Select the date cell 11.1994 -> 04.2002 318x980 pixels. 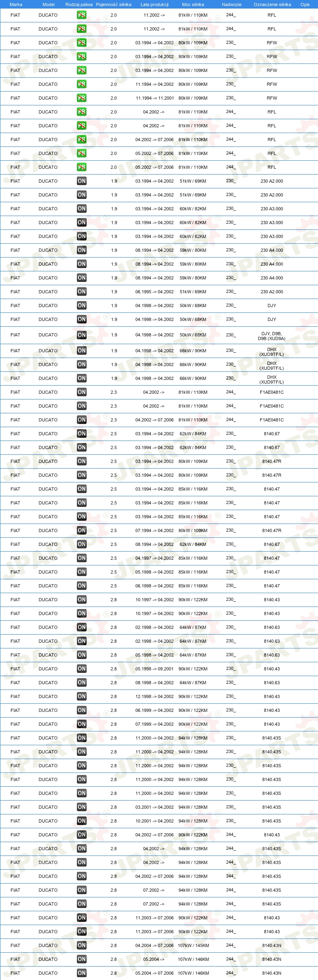pos(155,84)
